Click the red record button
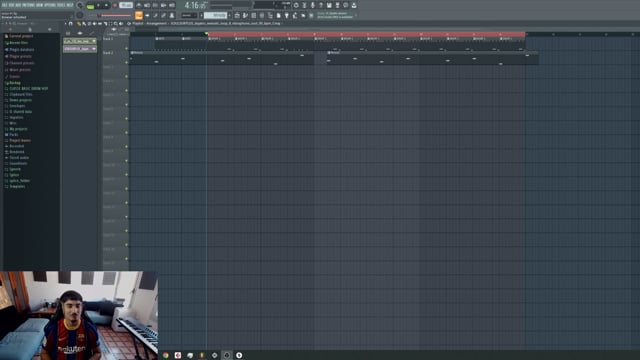 [x=115, y=5]
